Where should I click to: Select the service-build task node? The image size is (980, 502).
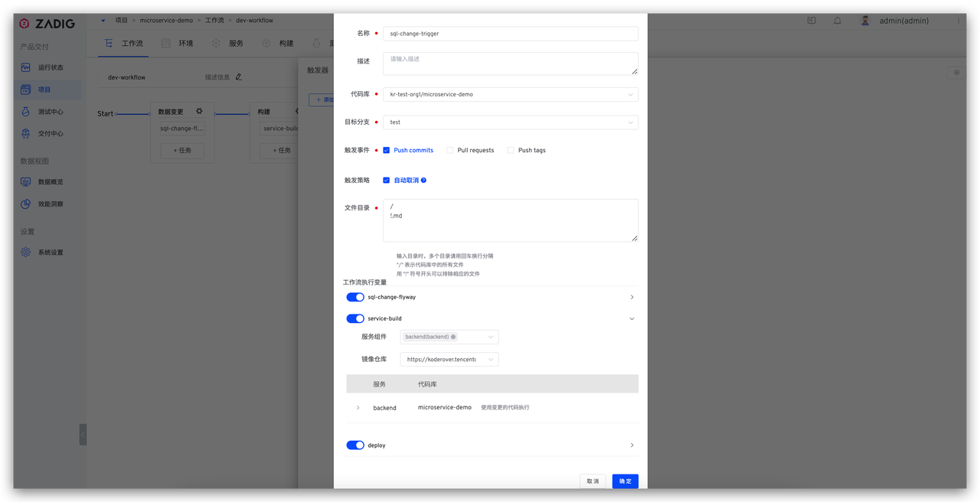pos(279,129)
